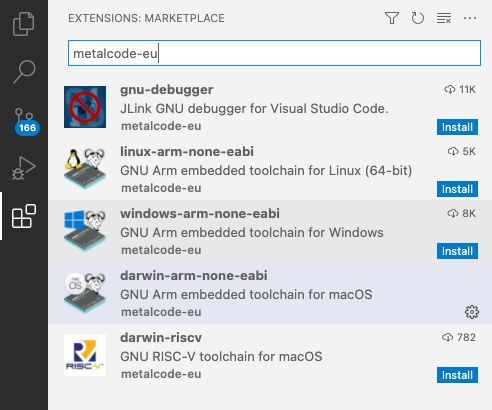Click the windows-arm-none-eabi Windows logo
Viewport: 492px width, 410px height.
point(85,231)
